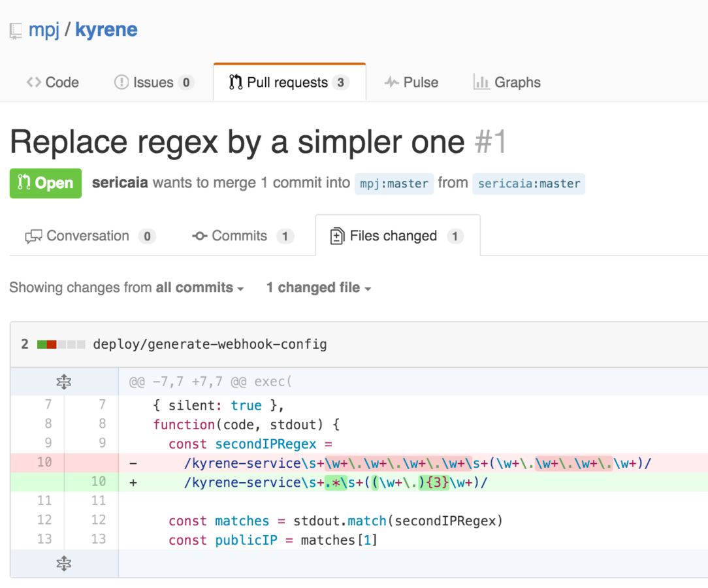
Task: Click the Conversation speech bubbles icon
Action: [33, 237]
